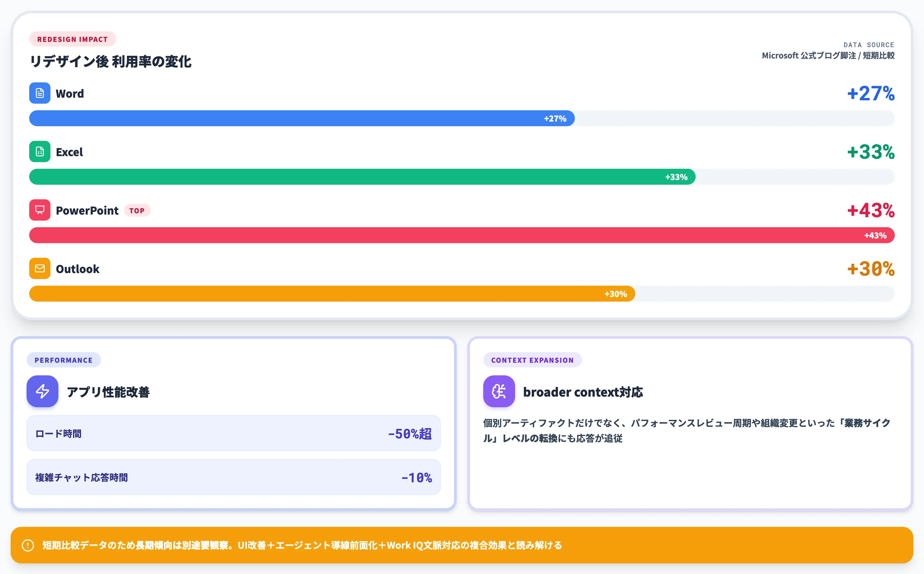Image resolution: width=924 pixels, height=574 pixels.
Task: Click the DATA SOURCE label
Action: click(x=869, y=45)
